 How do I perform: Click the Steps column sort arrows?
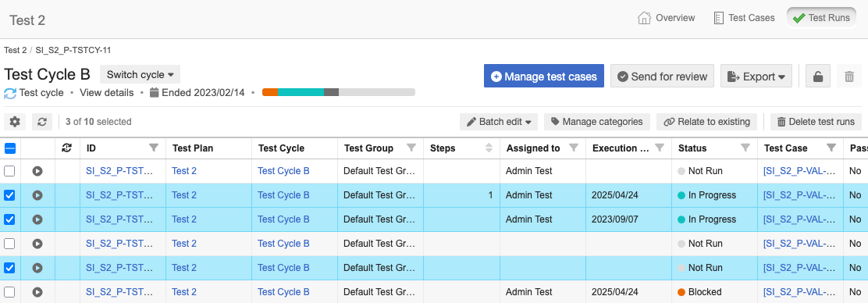[x=489, y=148]
